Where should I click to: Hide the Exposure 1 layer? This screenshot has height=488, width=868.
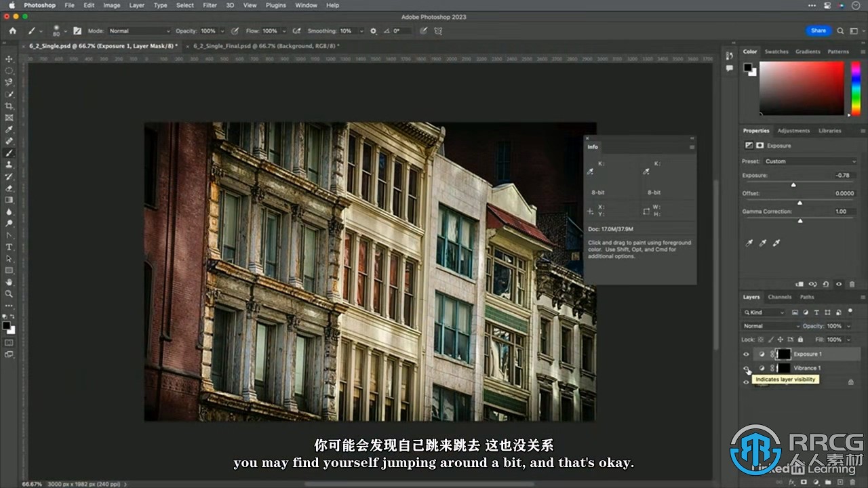(746, 354)
